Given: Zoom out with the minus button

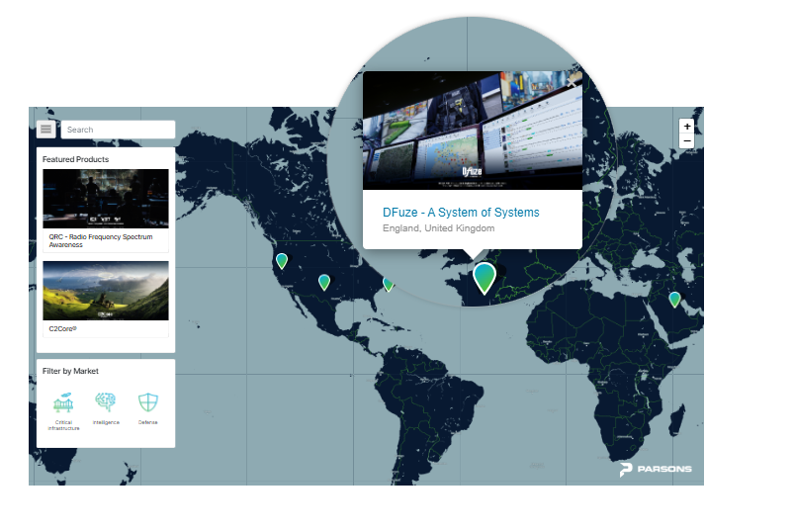Looking at the screenshot, I should pos(686,141).
